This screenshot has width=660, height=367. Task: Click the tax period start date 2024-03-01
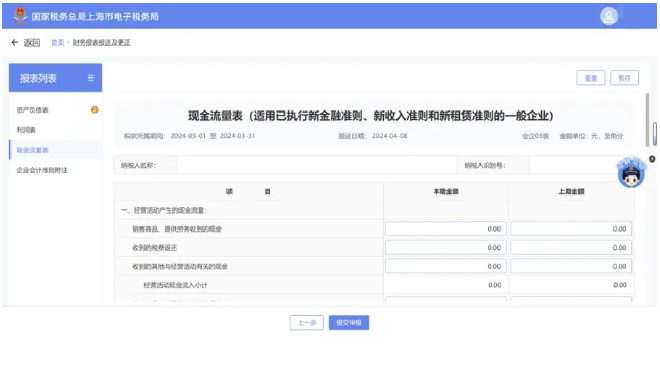point(188,136)
